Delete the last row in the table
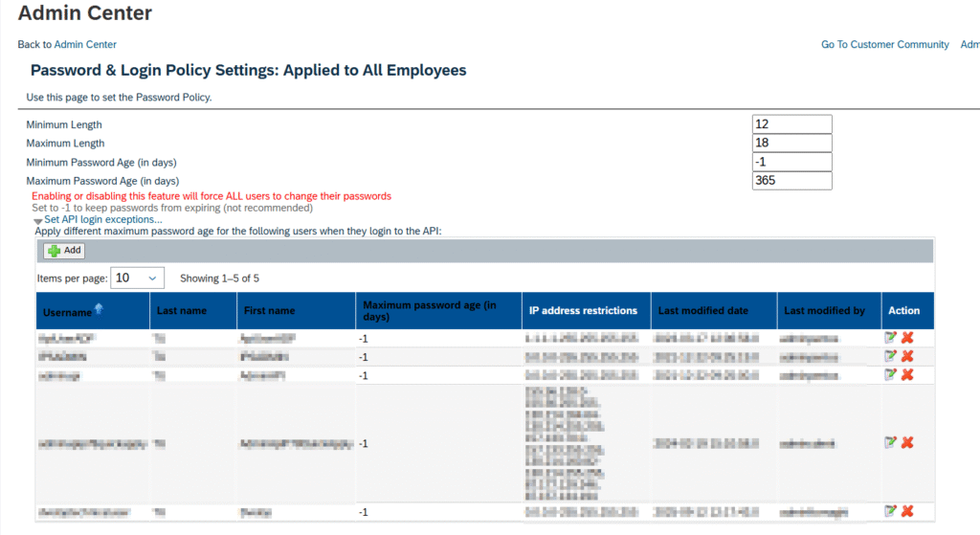The image size is (980, 535). click(x=907, y=511)
